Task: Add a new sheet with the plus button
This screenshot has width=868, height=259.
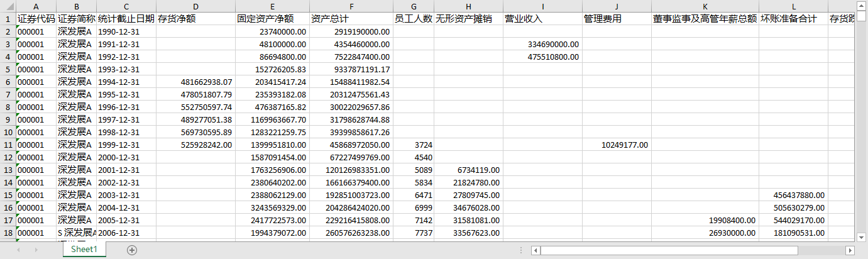Action: (132, 250)
